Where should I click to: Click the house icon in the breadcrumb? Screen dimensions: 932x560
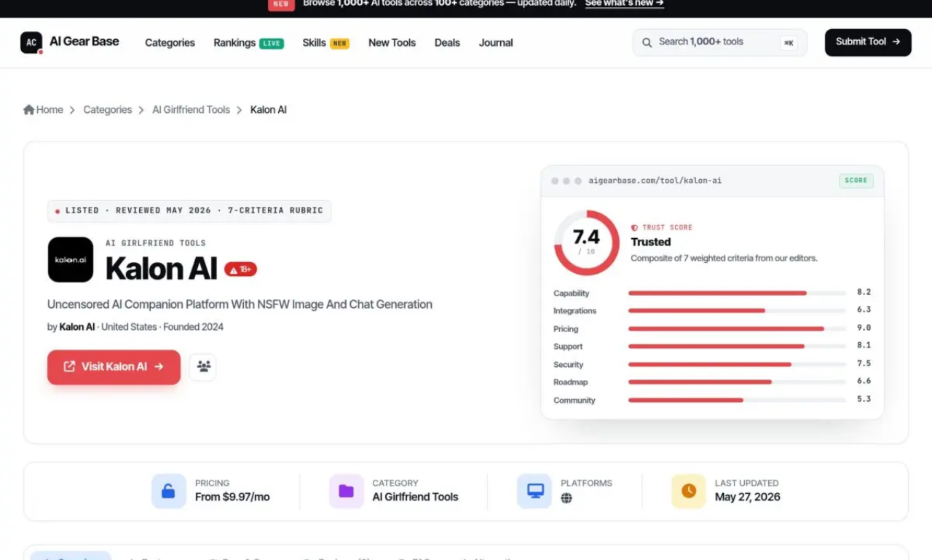[29, 110]
